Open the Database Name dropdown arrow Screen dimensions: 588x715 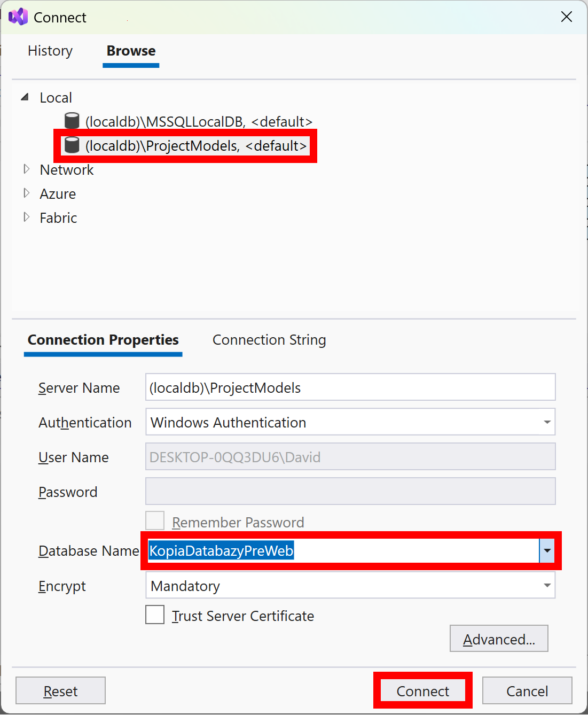pyautogui.click(x=547, y=550)
